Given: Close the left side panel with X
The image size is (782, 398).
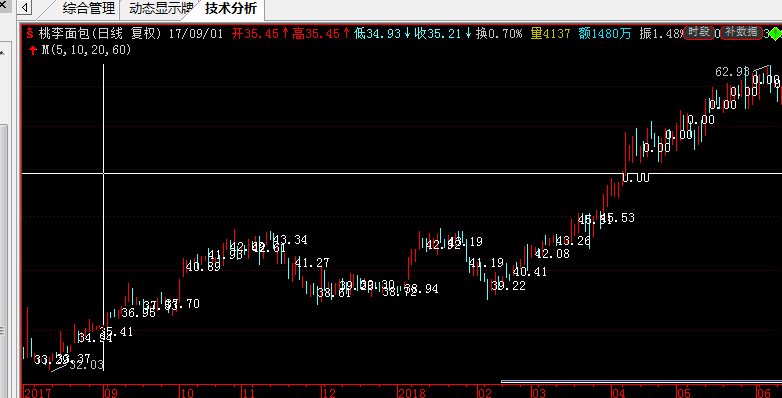Looking at the screenshot, I should pyautogui.click(x=2, y=4).
